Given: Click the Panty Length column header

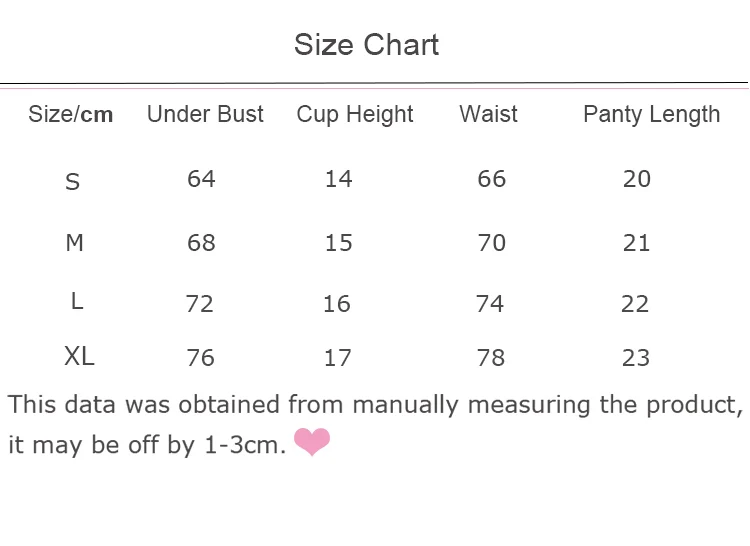Looking at the screenshot, I should pyautogui.click(x=651, y=115).
